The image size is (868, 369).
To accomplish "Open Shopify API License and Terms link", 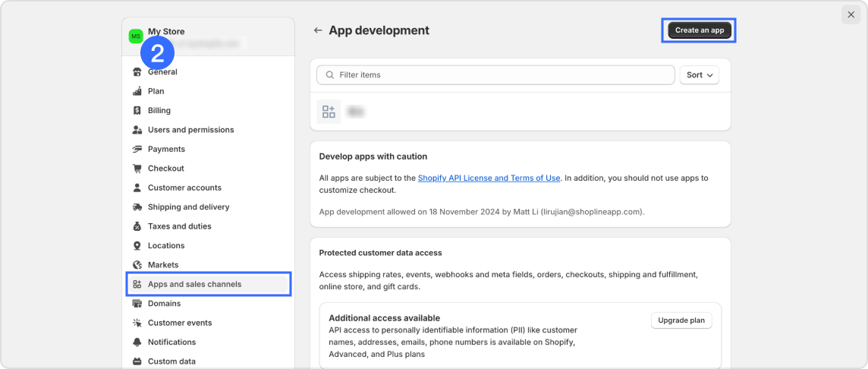I will 489,178.
